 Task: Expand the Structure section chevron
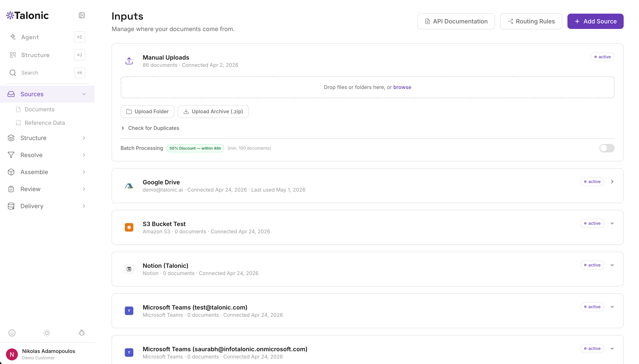click(x=84, y=138)
